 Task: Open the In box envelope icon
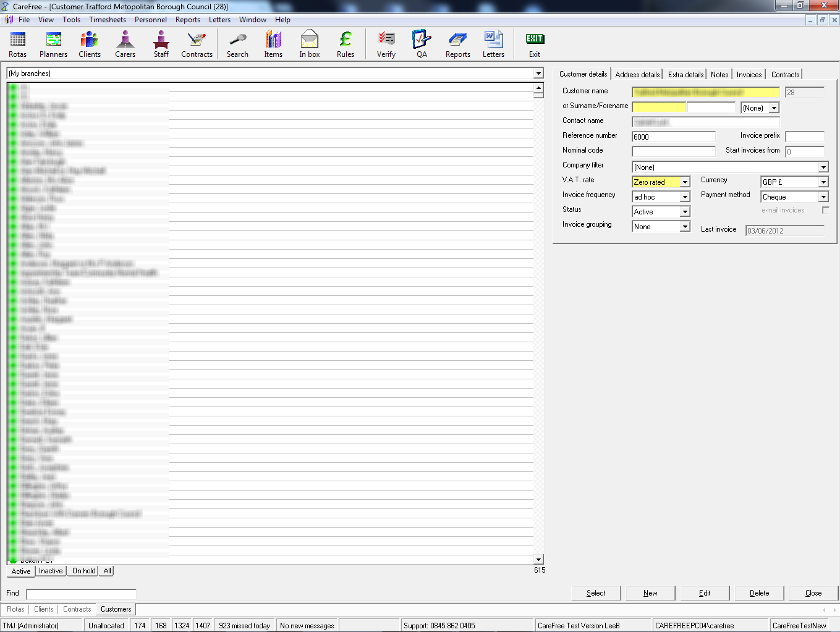pyautogui.click(x=309, y=44)
